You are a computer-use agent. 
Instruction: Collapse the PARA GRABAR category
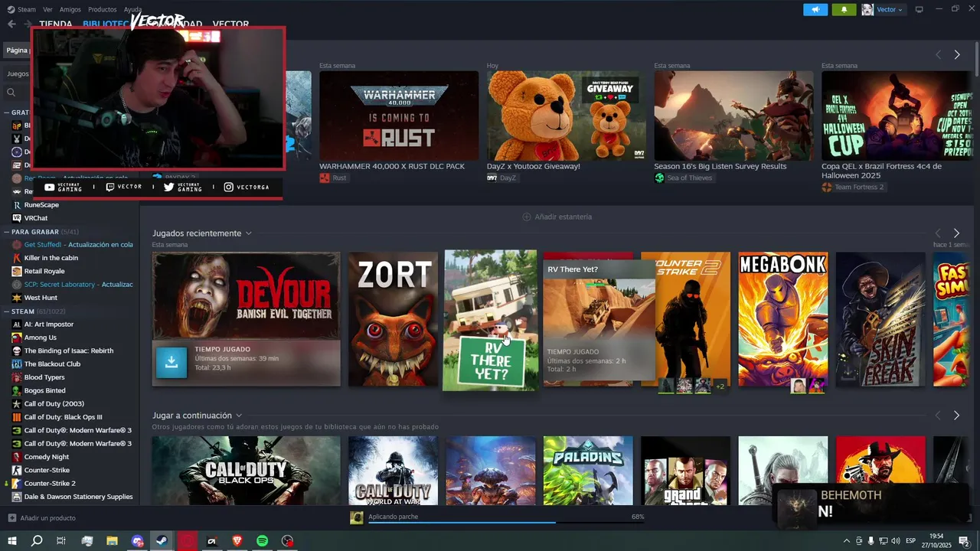click(x=7, y=231)
